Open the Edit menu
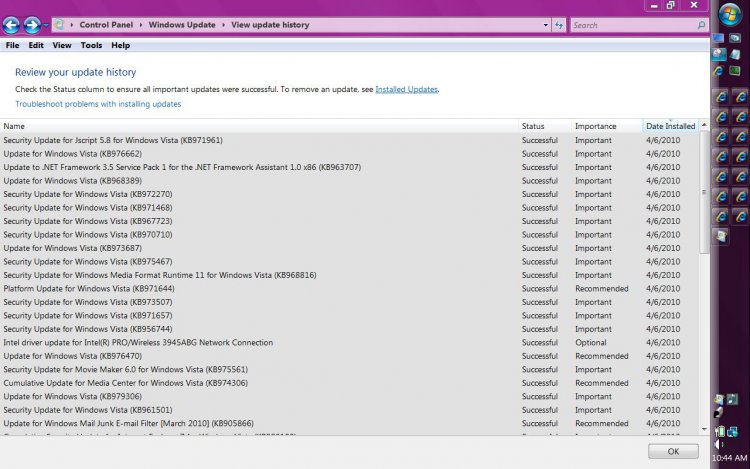The image size is (750, 469). pos(36,45)
